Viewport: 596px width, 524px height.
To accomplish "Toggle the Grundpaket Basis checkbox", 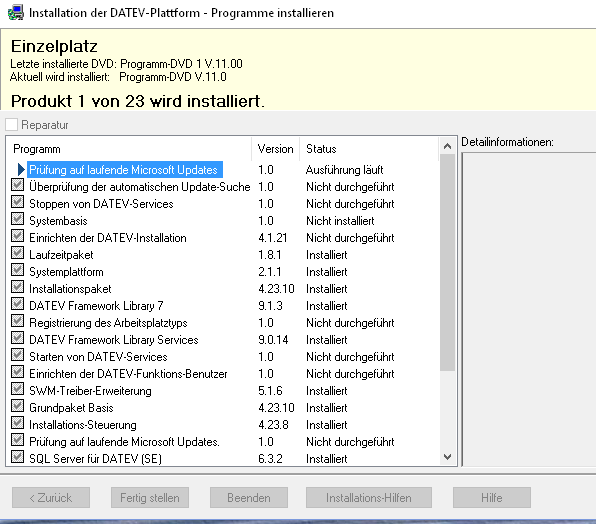I will (x=17, y=406).
